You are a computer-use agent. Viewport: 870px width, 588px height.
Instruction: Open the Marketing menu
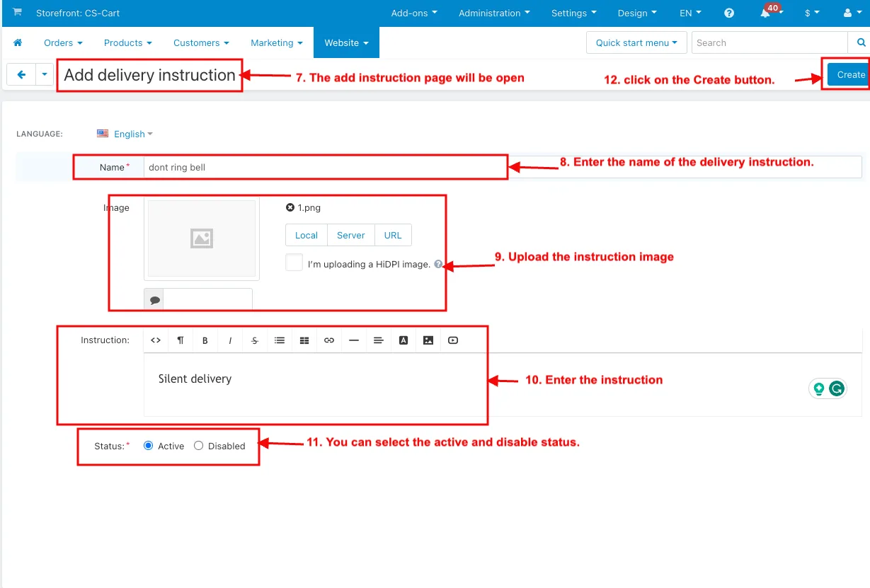pos(277,42)
